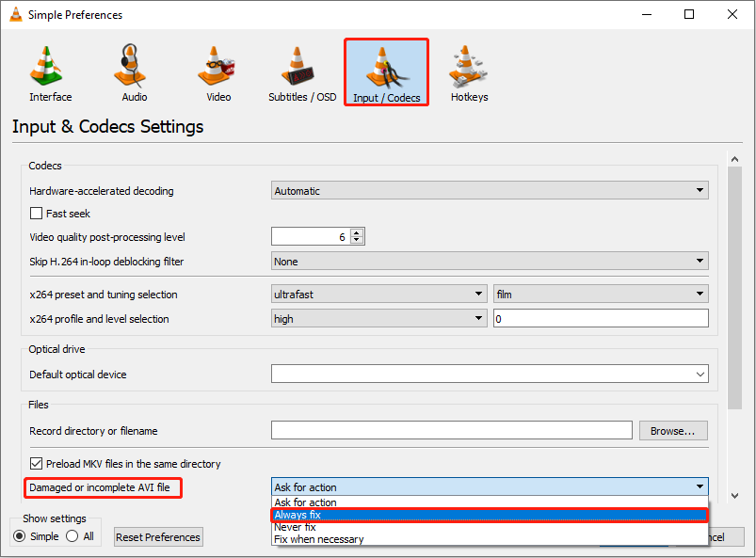
Task: Choose Ask for action in the dropdown list
Action: [x=490, y=502]
